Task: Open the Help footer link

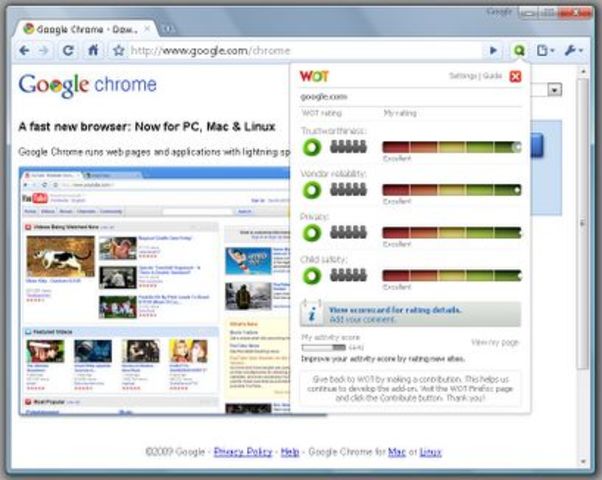Action: pos(290,452)
